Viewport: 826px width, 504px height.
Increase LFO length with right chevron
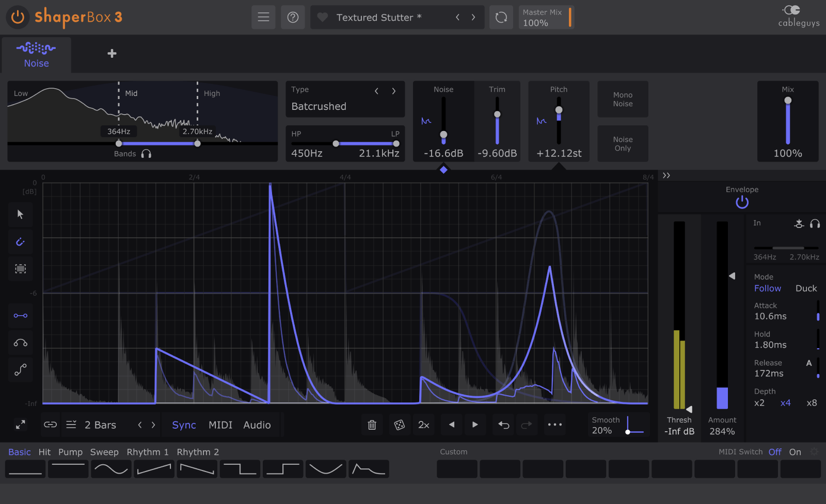point(153,425)
